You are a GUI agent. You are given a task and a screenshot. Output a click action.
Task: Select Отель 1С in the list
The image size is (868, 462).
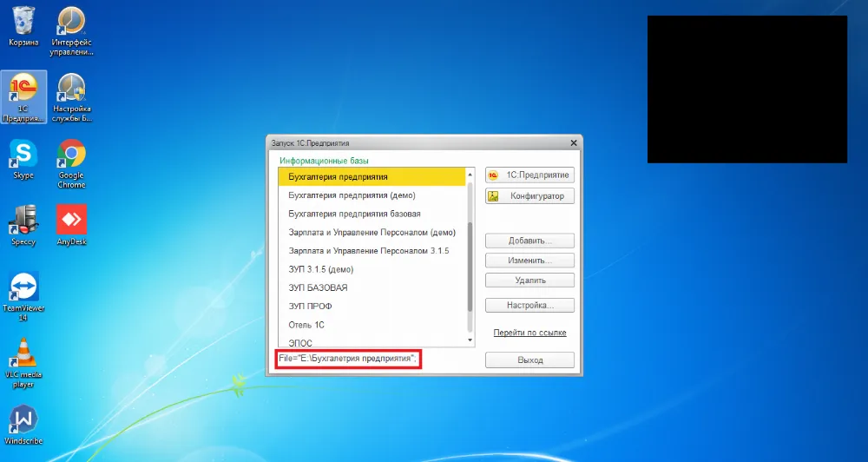(372, 325)
